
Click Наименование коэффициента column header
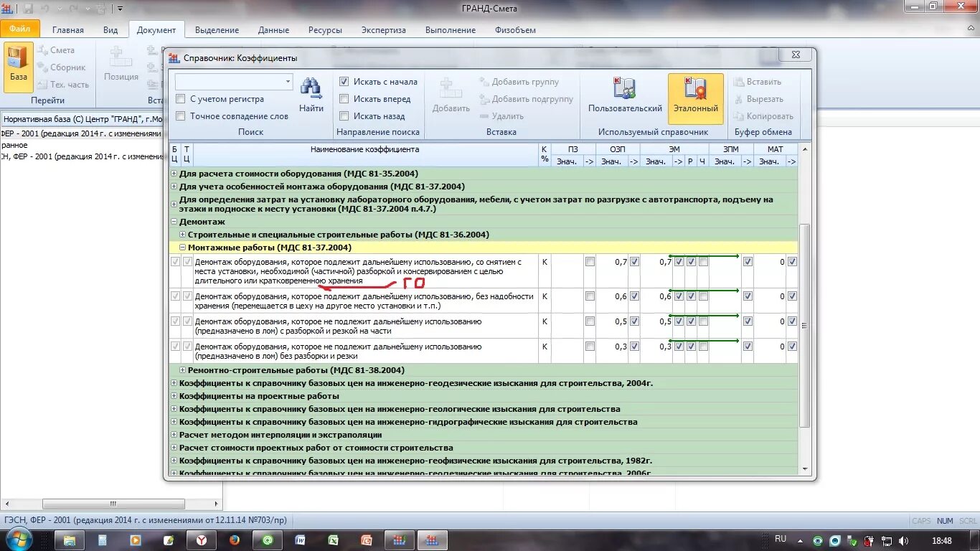[364, 155]
